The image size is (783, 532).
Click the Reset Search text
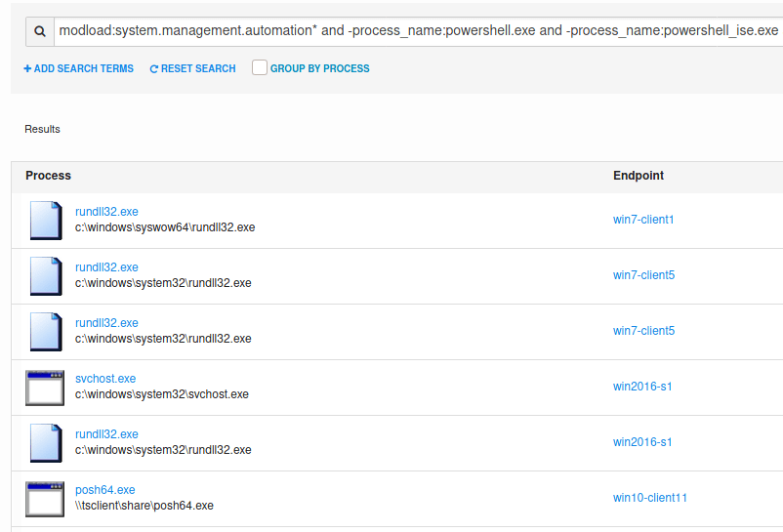(198, 69)
